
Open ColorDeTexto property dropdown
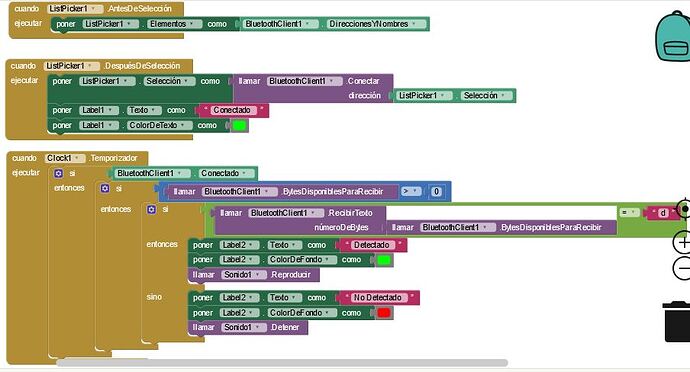tap(159, 125)
